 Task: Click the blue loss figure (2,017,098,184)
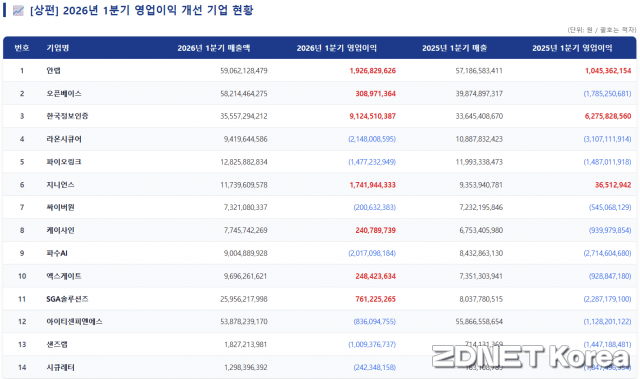pos(372,253)
